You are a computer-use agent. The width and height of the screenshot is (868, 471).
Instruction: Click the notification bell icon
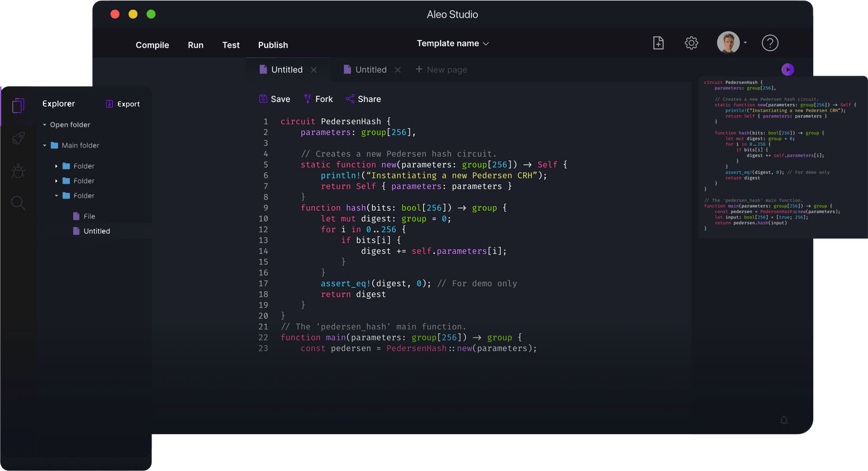(784, 420)
